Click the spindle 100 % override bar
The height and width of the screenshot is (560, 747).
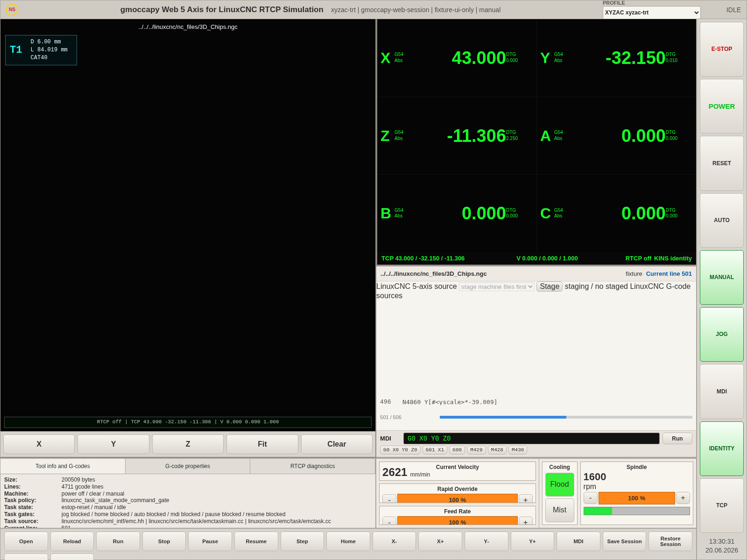tap(637, 498)
